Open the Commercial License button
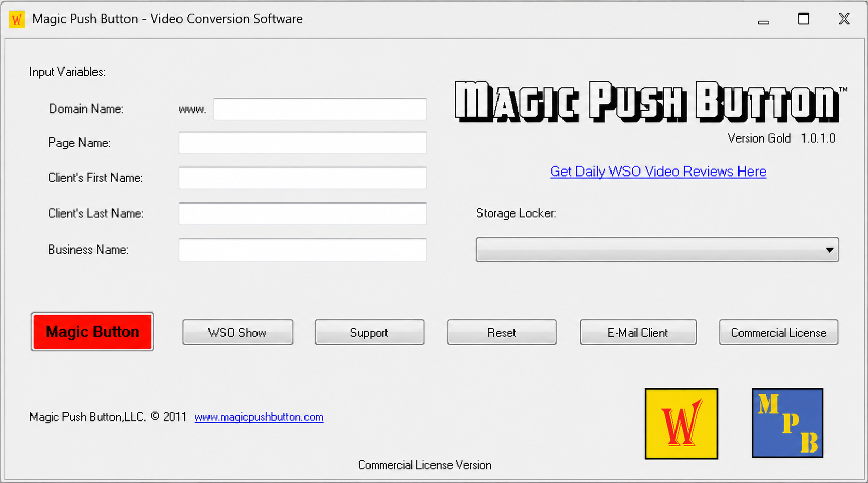The image size is (868, 483). pyautogui.click(x=779, y=332)
